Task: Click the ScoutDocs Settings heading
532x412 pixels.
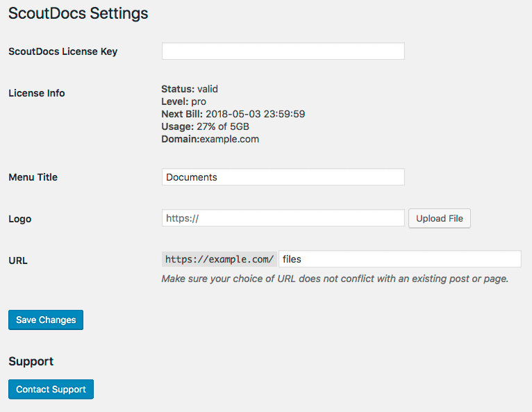Action: 78,13
